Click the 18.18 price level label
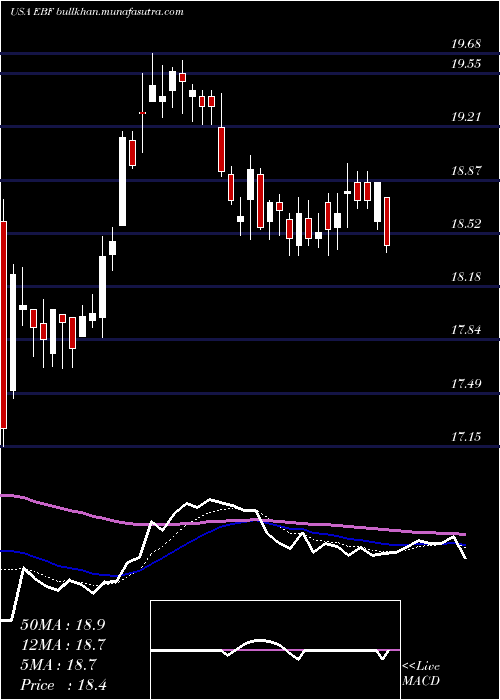This screenshot has width=500, height=700. (466, 277)
